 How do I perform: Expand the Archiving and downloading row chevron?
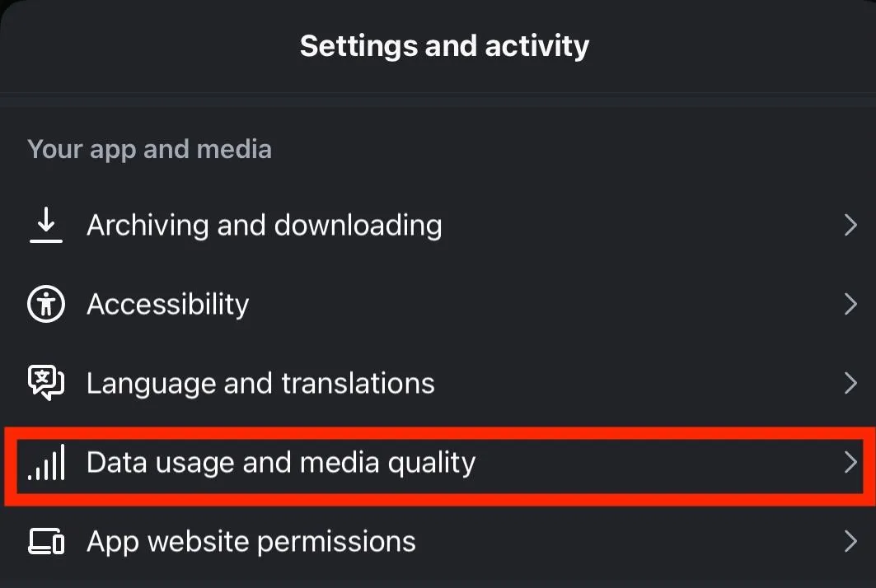pos(850,224)
